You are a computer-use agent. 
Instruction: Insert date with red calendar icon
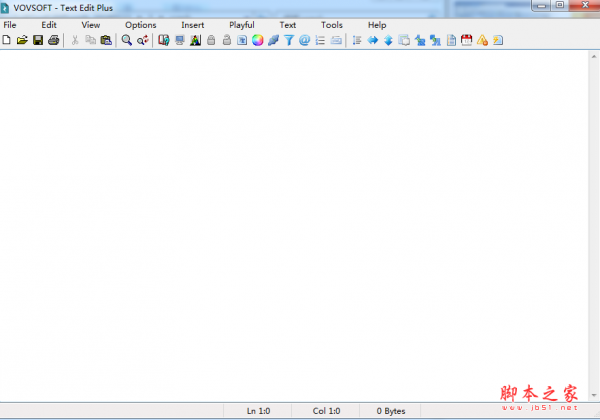466,40
